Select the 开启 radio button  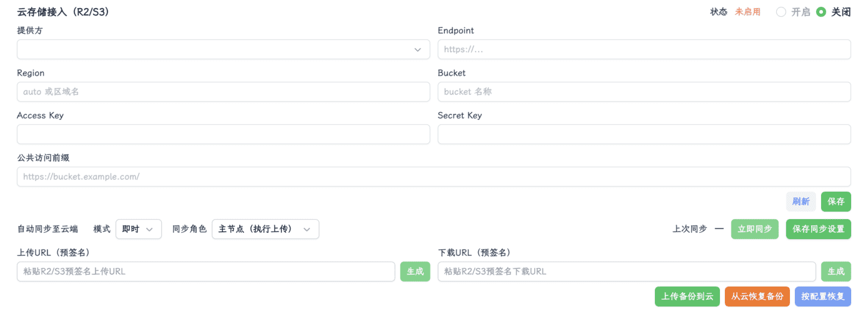781,12
